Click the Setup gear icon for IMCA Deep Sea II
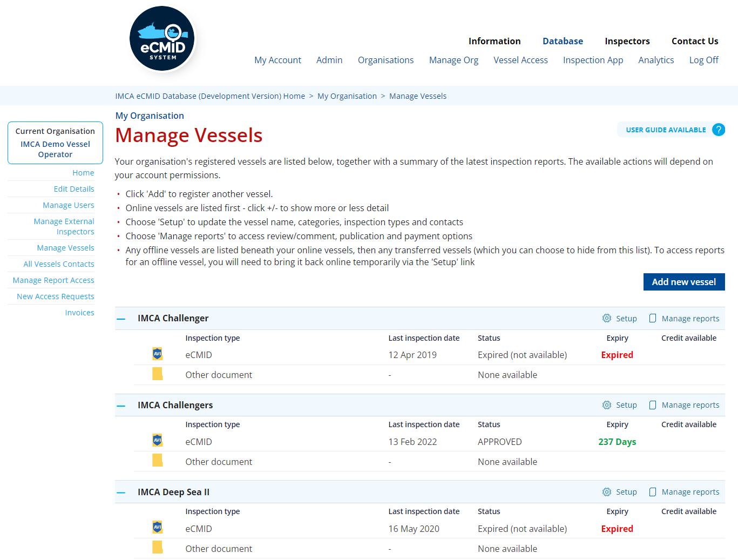 pos(607,492)
